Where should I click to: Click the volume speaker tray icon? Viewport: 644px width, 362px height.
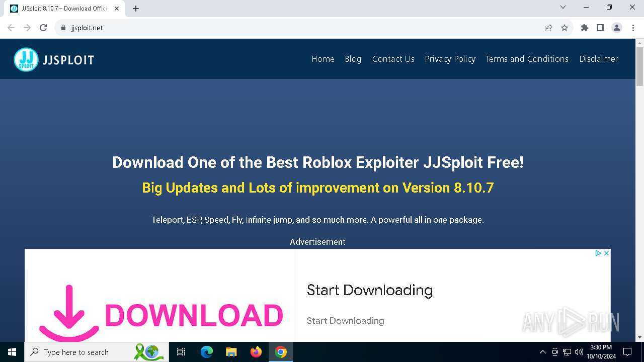point(579,352)
